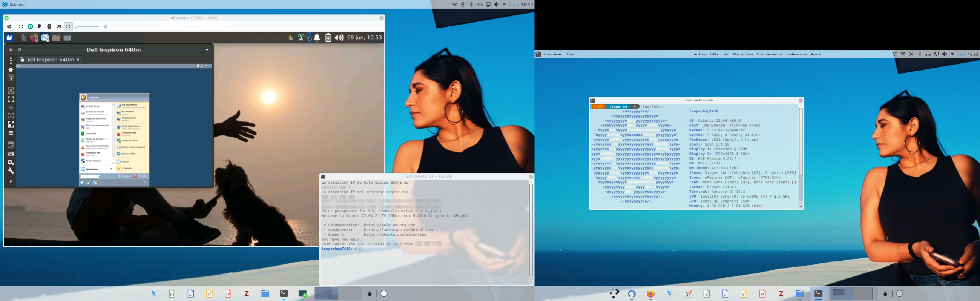This screenshot has height=301, width=980.
Task: Click the wrench tools icon in sidebar
Action: pyautogui.click(x=11, y=171)
